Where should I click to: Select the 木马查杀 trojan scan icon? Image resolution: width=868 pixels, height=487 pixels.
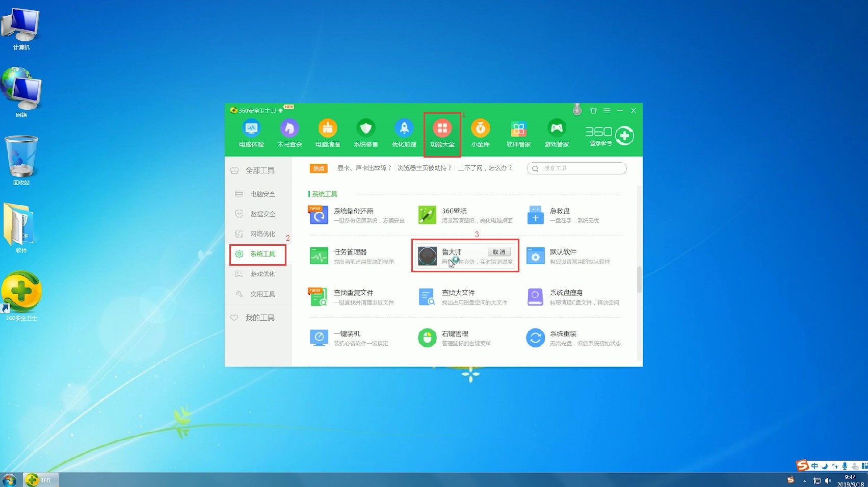pyautogui.click(x=289, y=129)
